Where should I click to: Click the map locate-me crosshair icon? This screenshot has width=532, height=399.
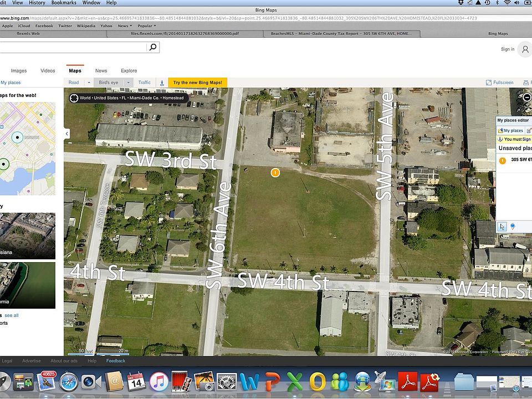click(x=74, y=98)
